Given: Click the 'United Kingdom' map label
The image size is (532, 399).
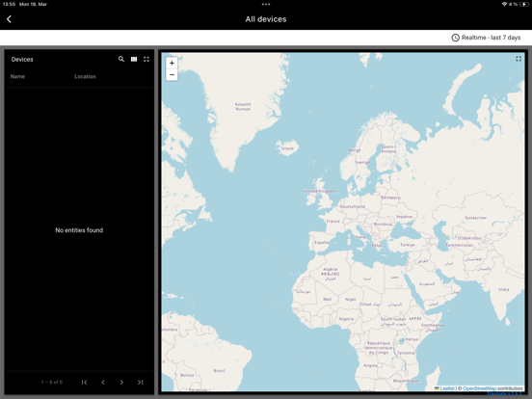Looking at the screenshot, I should (x=320, y=192).
